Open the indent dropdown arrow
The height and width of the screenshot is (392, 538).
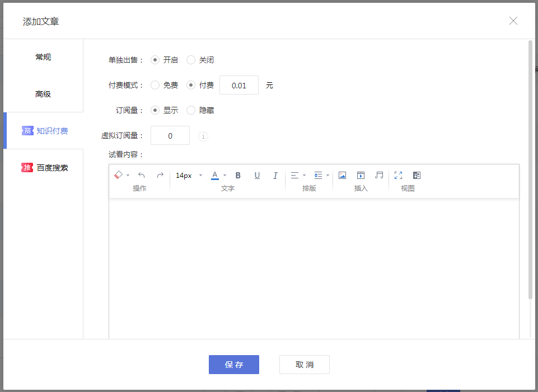pyautogui.click(x=328, y=176)
